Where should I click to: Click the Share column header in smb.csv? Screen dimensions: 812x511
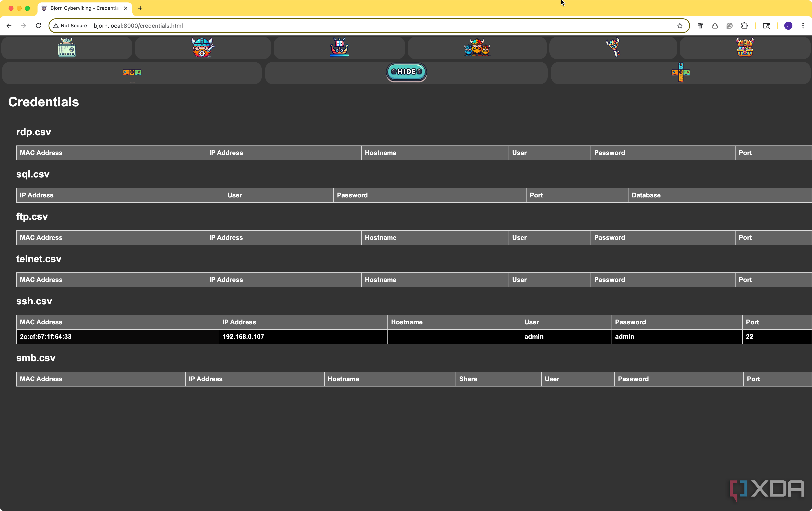click(498, 379)
